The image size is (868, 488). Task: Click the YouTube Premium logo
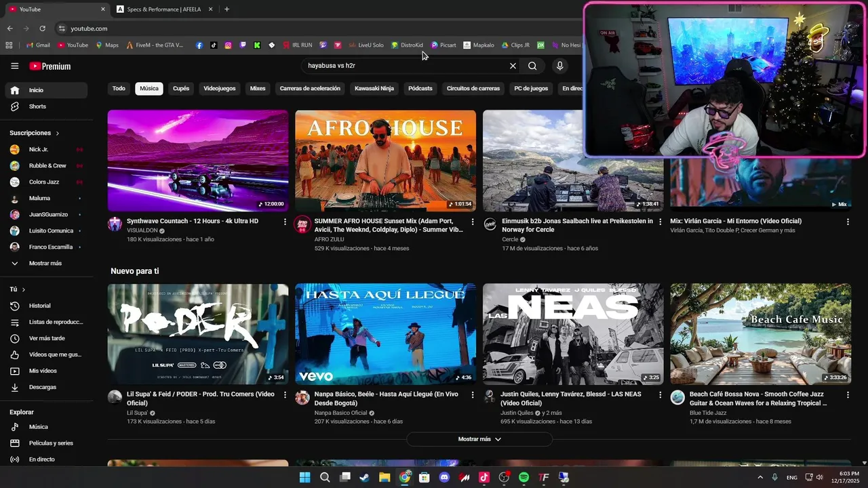[x=50, y=66]
